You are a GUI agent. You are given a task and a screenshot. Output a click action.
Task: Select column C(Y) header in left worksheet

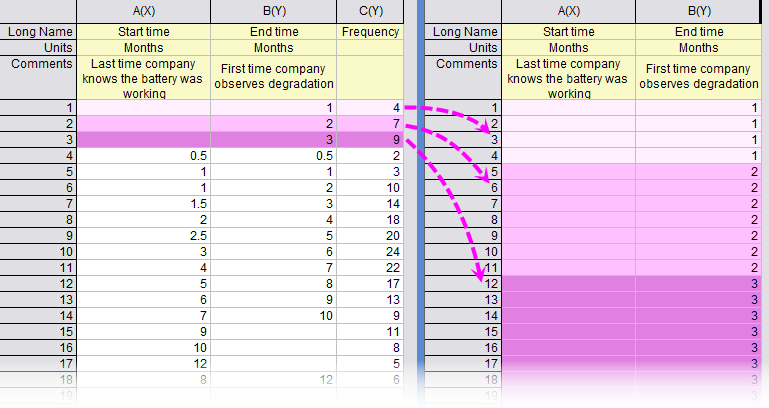point(370,11)
